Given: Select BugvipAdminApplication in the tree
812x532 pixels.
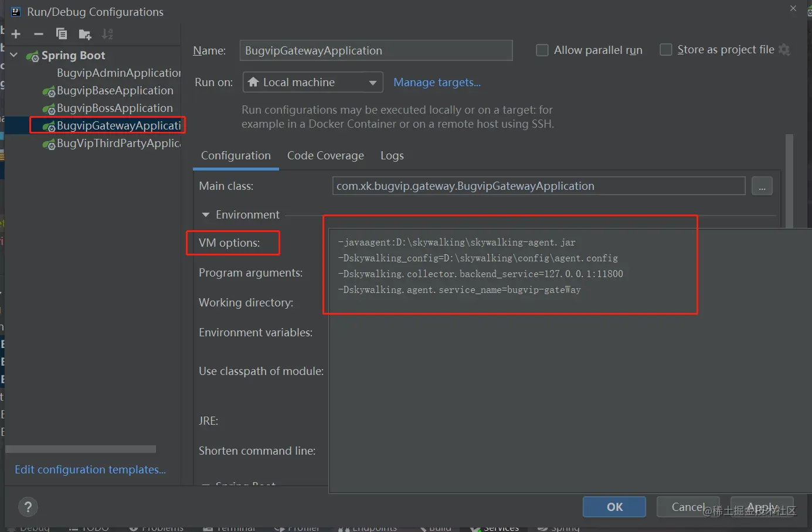Looking at the screenshot, I should click(118, 73).
